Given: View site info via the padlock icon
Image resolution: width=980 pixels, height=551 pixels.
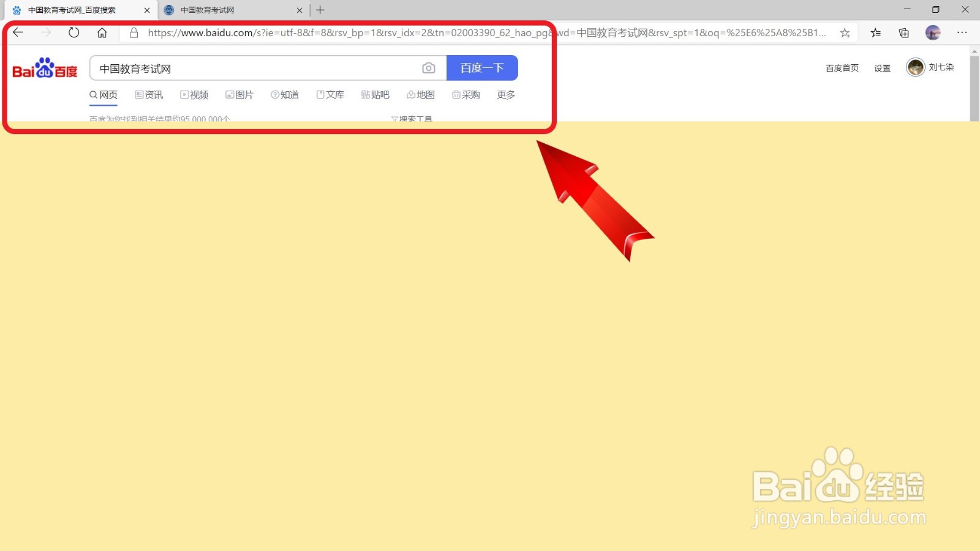Looking at the screenshot, I should pyautogui.click(x=134, y=32).
